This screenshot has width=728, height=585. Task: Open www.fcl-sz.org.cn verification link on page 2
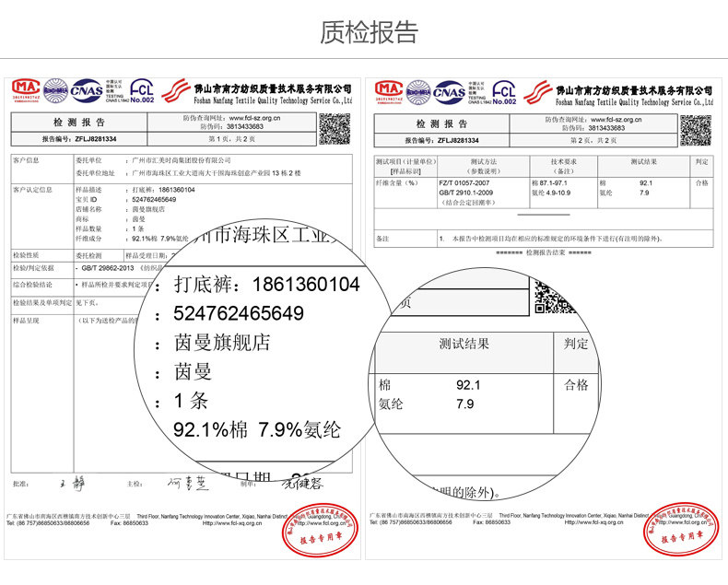[616, 120]
